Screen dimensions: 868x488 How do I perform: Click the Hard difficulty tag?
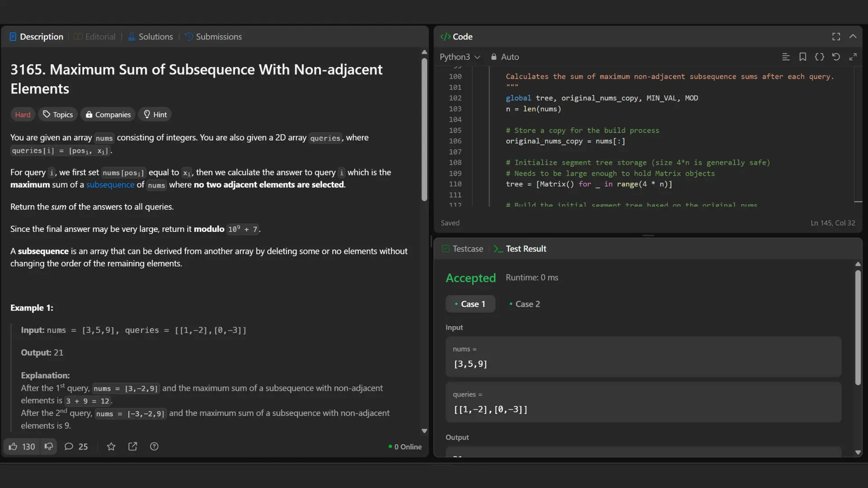pyautogui.click(x=23, y=115)
